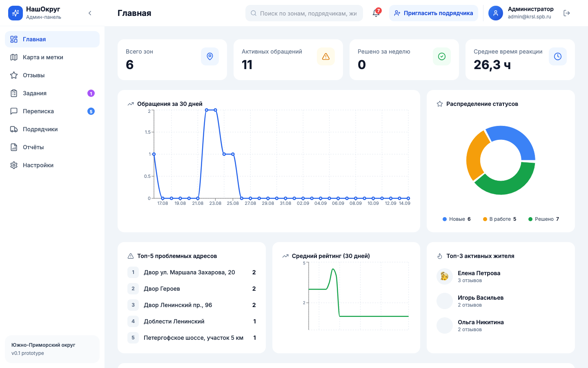Click the logout icon
Image resolution: width=588 pixels, height=368 pixels.
[x=567, y=13]
